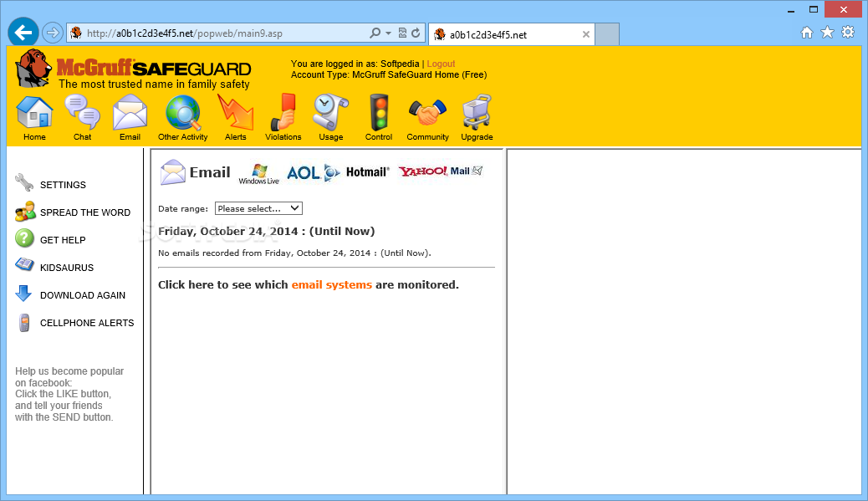The height and width of the screenshot is (501, 868).
Task: Open the browser home page icon
Action: coord(807,33)
